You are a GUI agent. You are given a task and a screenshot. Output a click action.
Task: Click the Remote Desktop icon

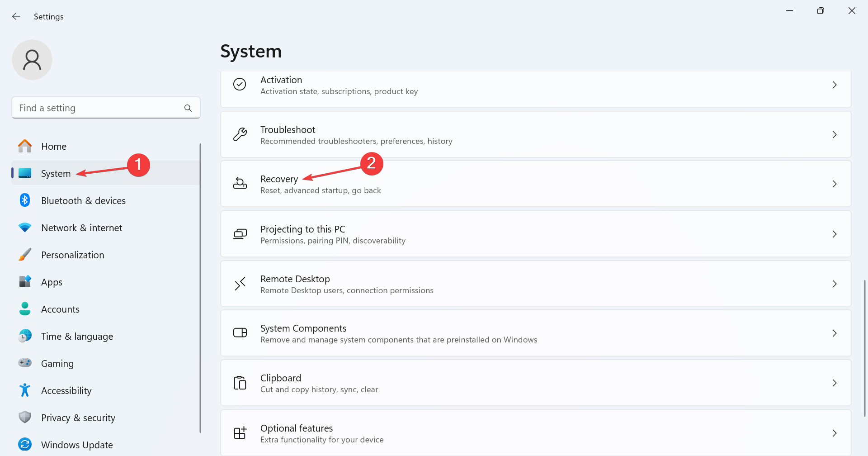pos(240,284)
